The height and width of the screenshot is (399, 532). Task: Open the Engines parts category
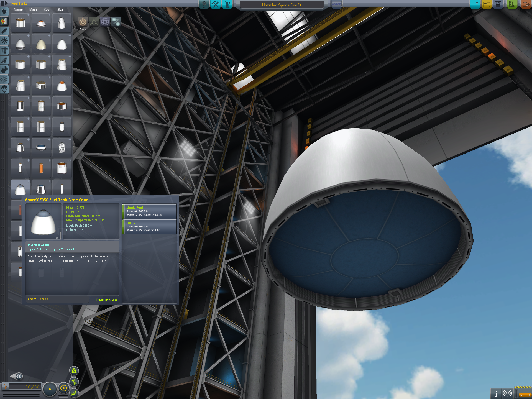click(x=4, y=31)
